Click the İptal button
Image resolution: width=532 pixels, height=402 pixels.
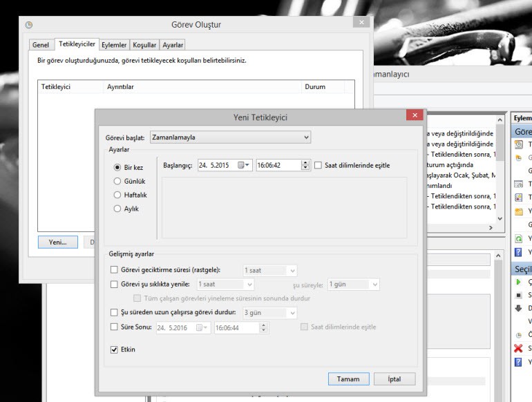(395, 379)
